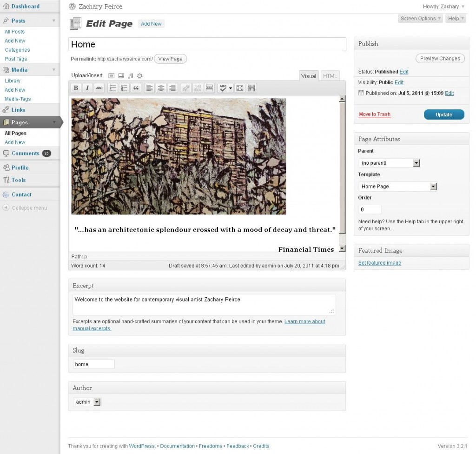Open the Contact menu item
The height and width of the screenshot is (454, 476).
(x=21, y=194)
